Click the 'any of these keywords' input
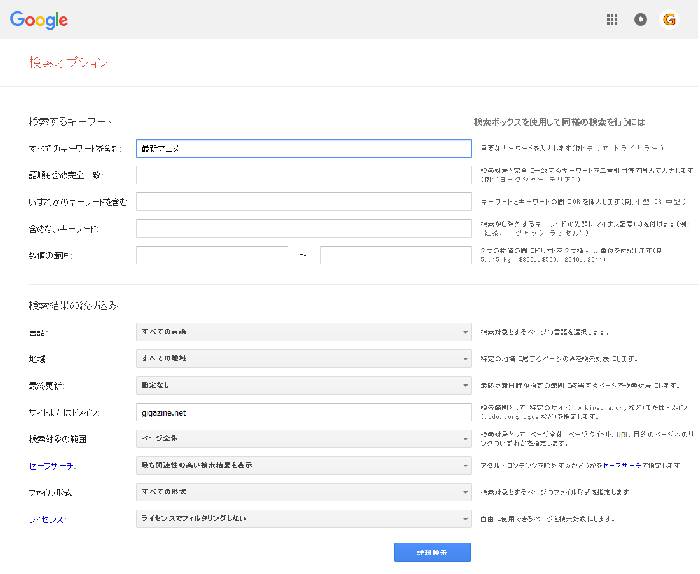This screenshot has width=700, height=574. tap(304, 202)
